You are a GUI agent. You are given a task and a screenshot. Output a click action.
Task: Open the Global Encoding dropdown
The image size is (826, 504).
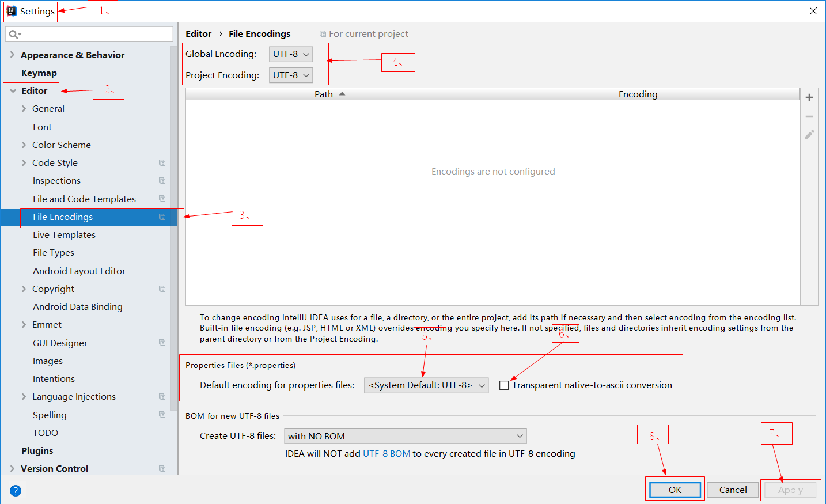pos(291,54)
